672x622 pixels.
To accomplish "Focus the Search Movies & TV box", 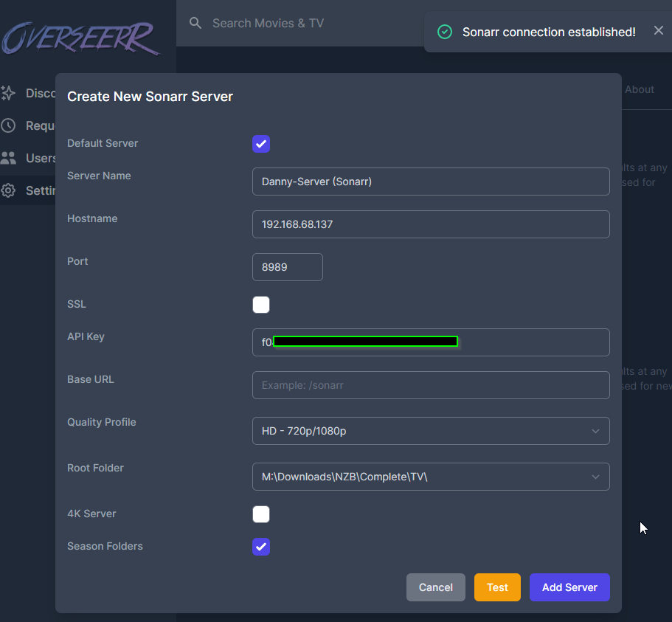I will coord(269,23).
